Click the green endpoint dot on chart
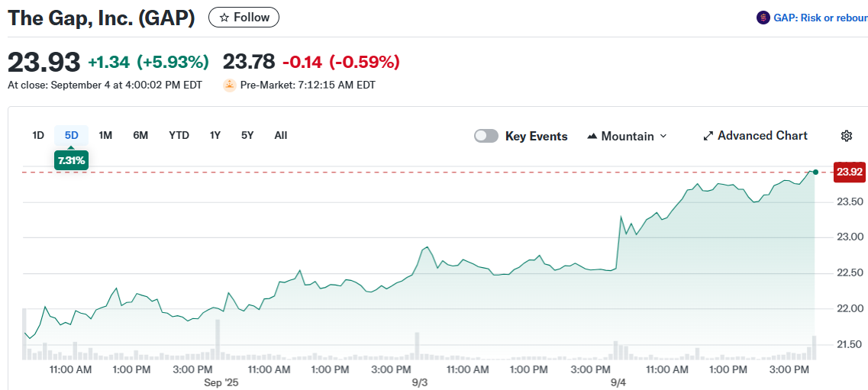Viewport: 868px width, 390px height. coord(815,172)
